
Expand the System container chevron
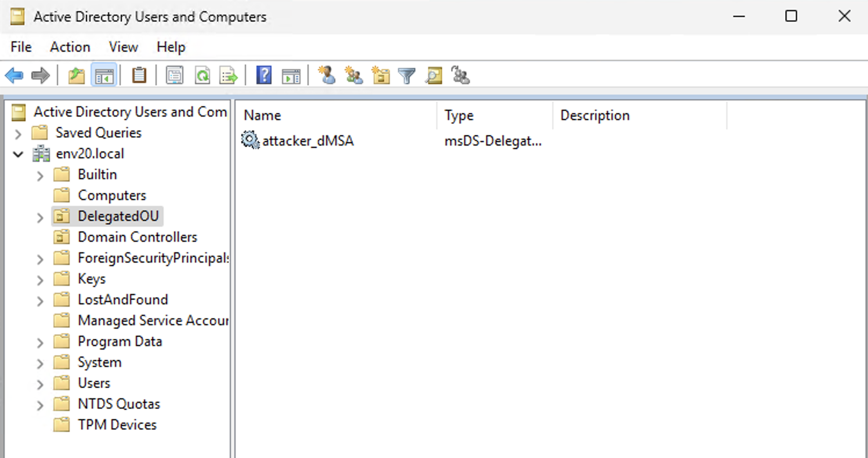40,364
